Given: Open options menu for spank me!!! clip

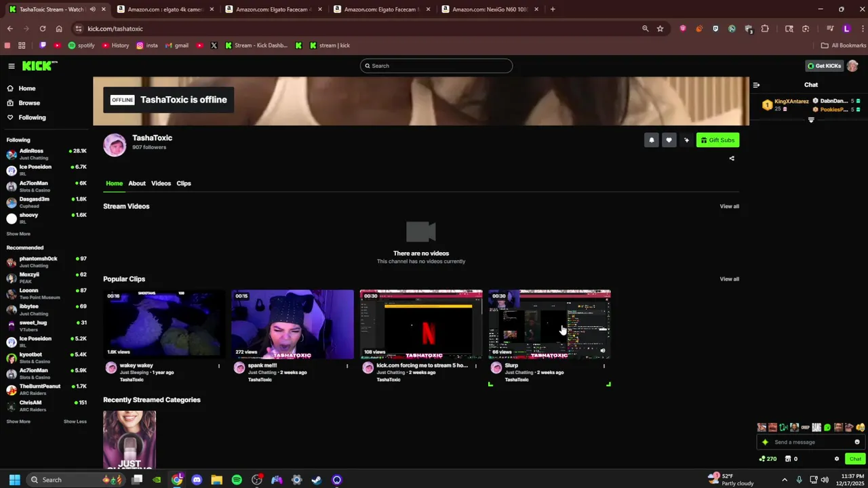Looking at the screenshot, I should pyautogui.click(x=347, y=366).
